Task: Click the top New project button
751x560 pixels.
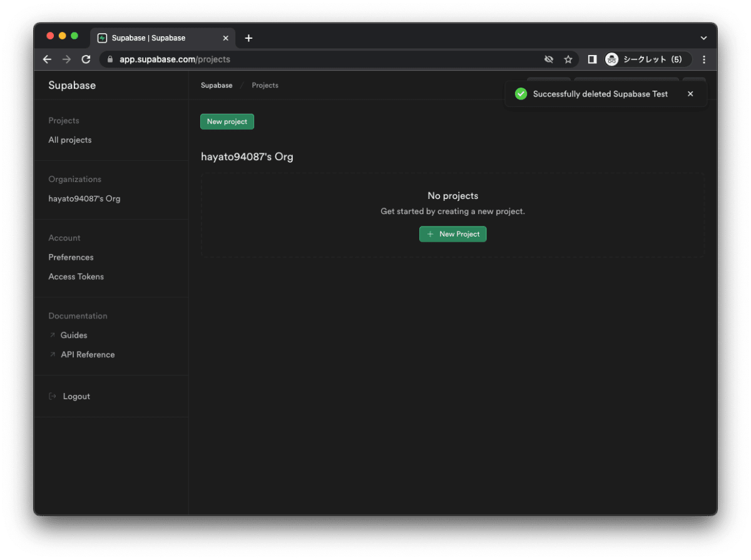Action: pyautogui.click(x=227, y=121)
